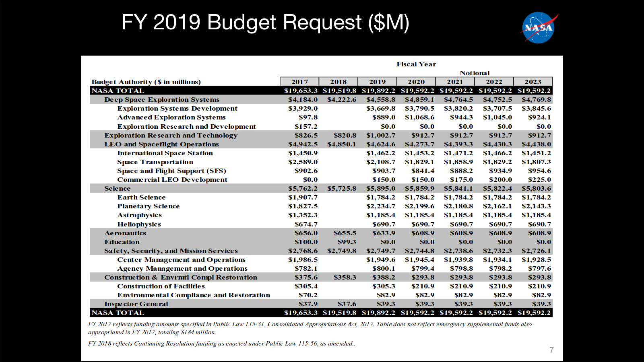Viewport: 644px width, 362px height.
Task: Click the $655.5 Aeronautics 2018 value
Action: 345,233
